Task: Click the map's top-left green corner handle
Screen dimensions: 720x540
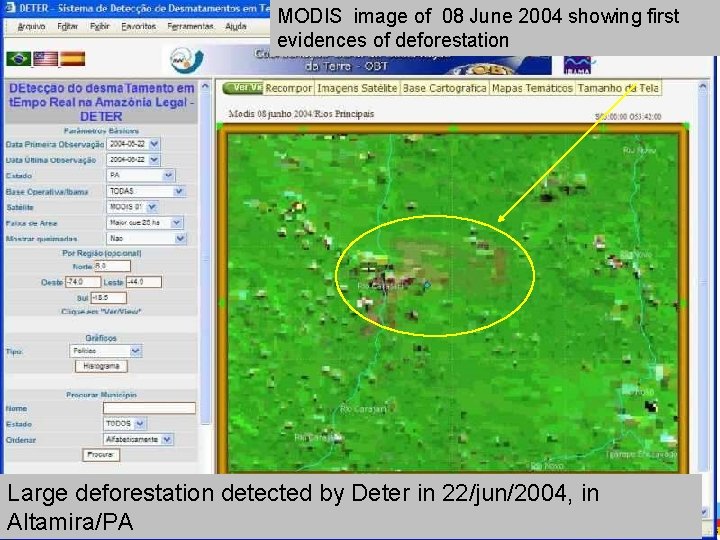Action: point(219,125)
